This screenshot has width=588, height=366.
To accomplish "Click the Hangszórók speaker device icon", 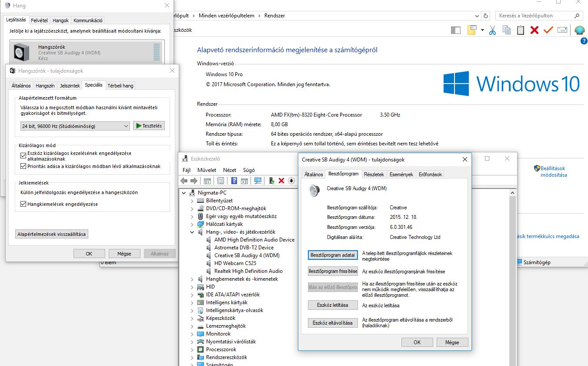I will click(x=21, y=52).
